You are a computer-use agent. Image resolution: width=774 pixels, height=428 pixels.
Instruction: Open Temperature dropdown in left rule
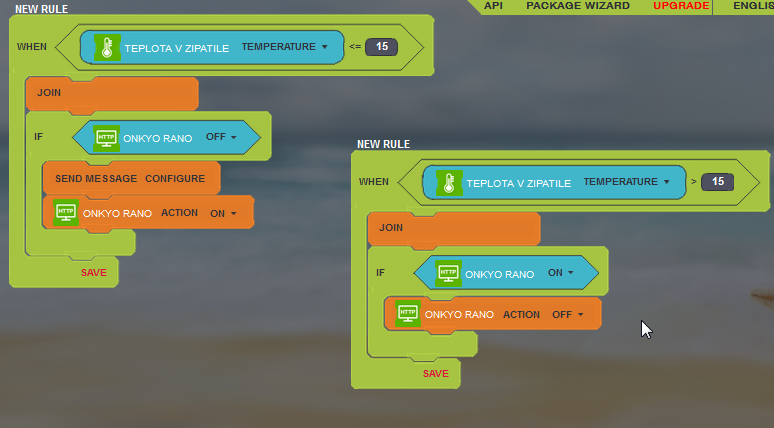click(285, 47)
